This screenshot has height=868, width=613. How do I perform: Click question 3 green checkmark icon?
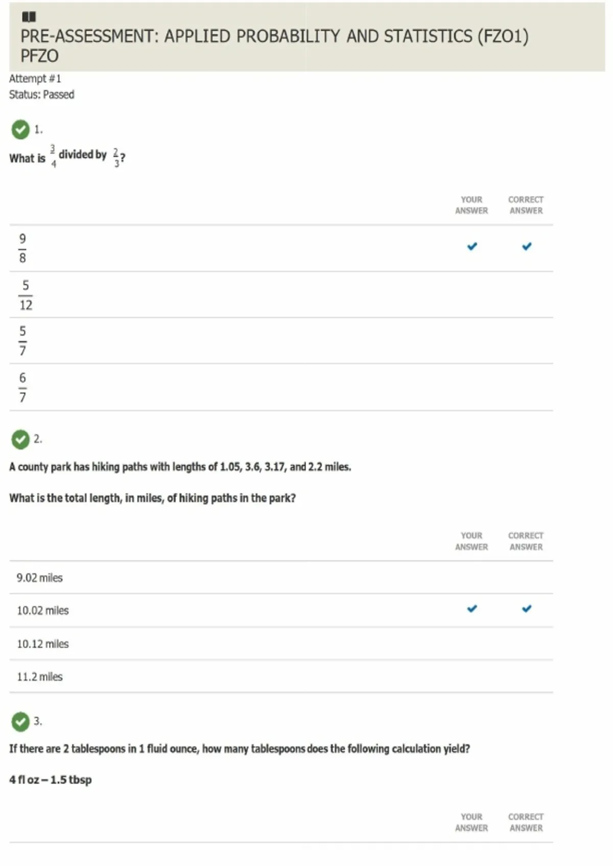click(20, 721)
